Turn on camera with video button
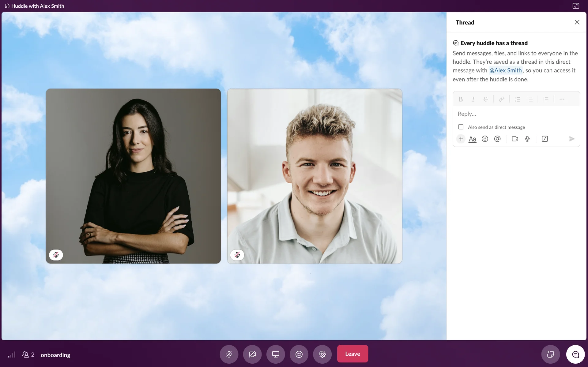The height and width of the screenshot is (367, 588). click(252, 354)
